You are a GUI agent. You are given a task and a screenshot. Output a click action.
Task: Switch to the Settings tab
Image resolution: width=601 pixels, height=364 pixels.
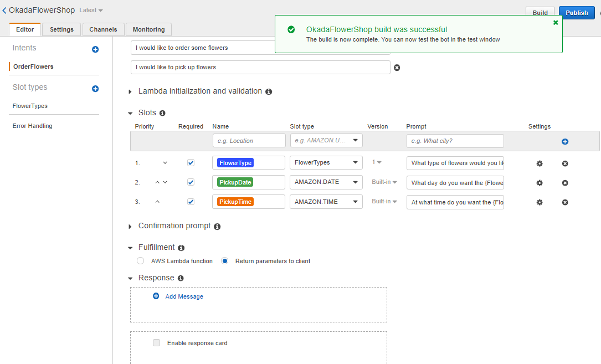pos(61,29)
